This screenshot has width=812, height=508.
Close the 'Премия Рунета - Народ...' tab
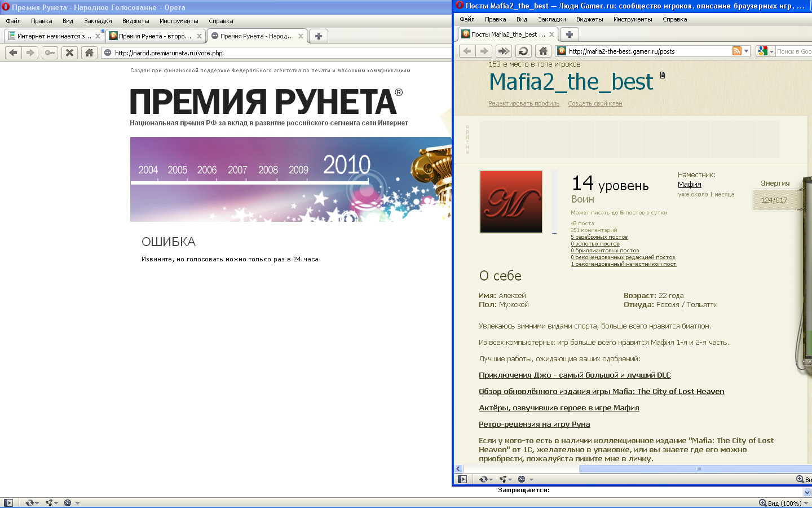[x=301, y=36]
